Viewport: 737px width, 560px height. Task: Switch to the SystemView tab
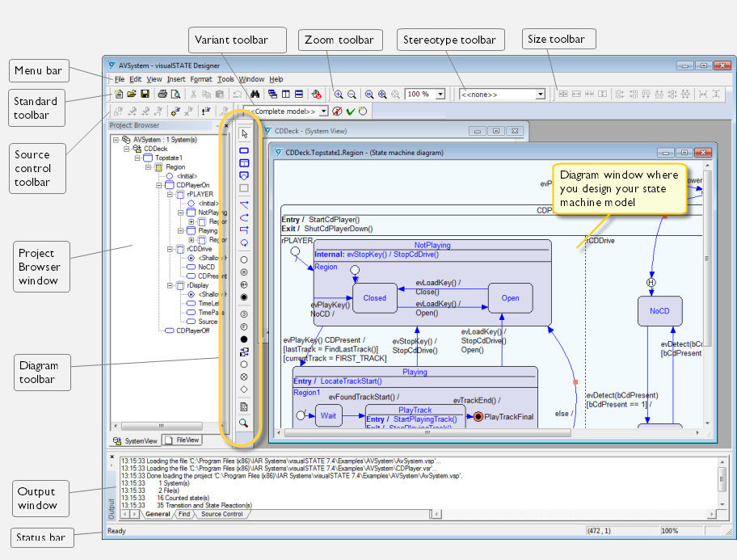pyautogui.click(x=136, y=440)
